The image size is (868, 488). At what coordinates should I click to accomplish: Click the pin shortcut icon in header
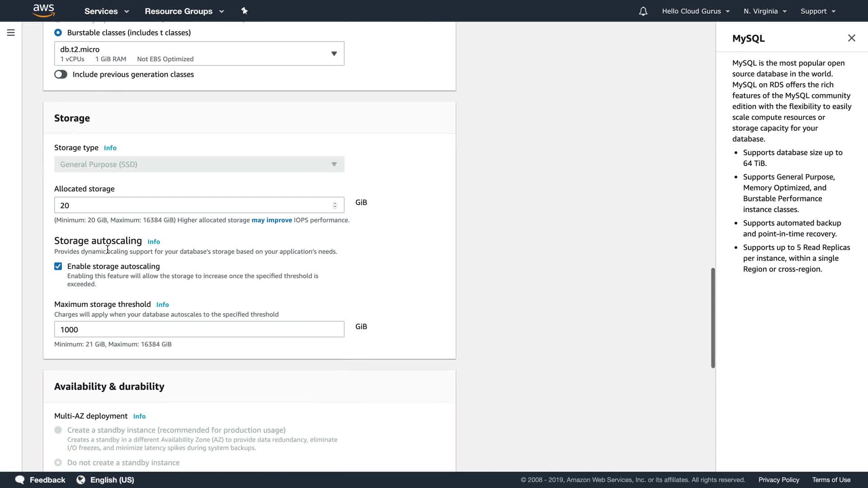click(x=244, y=11)
